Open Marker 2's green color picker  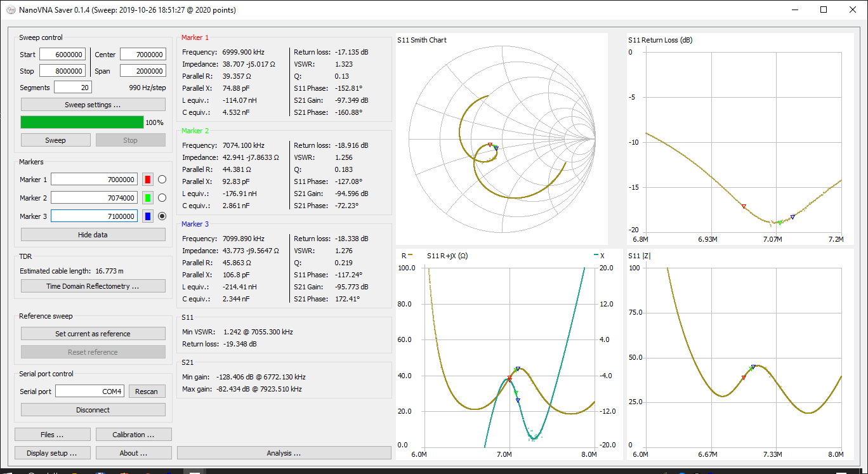tap(147, 197)
